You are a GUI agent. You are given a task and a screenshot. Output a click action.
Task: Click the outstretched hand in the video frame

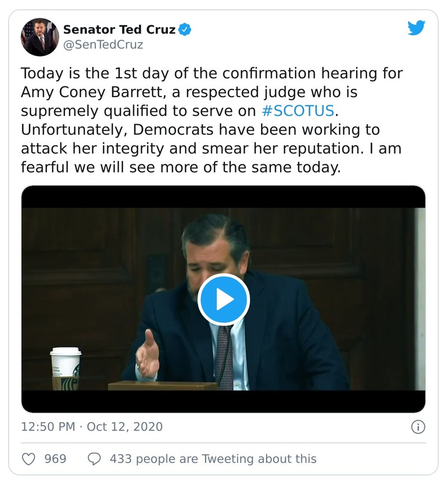coord(147,354)
